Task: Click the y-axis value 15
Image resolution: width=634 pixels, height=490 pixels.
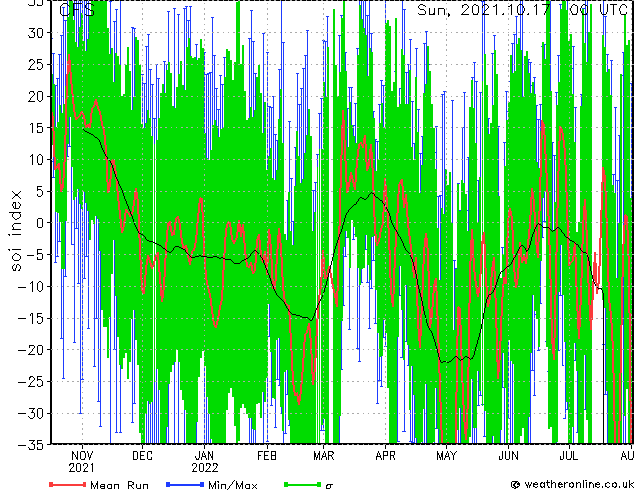Action: click(x=35, y=128)
